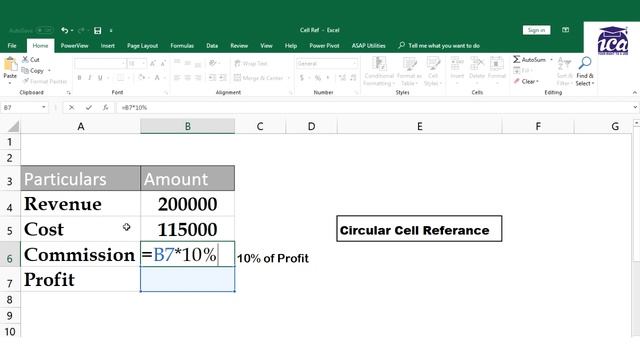Viewport: 640px width, 360px height.
Task: Click the Redo arrow in quick access toolbar
Action: (x=81, y=30)
